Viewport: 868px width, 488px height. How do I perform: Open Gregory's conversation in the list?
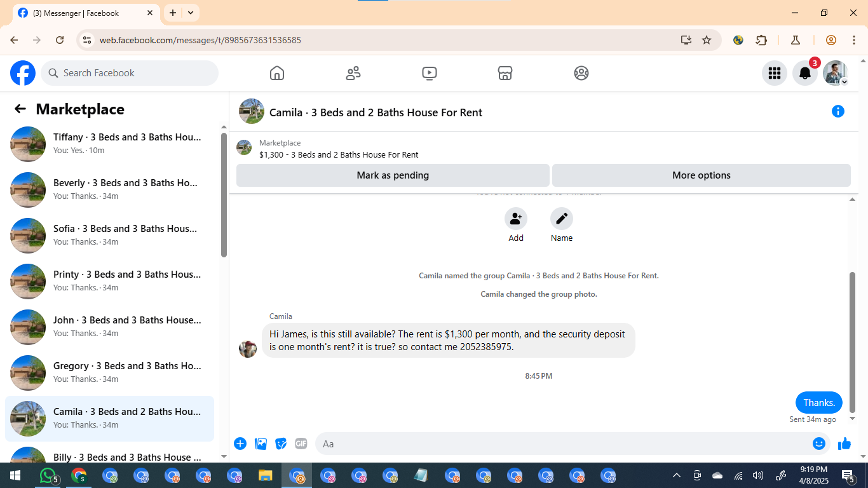tap(109, 372)
